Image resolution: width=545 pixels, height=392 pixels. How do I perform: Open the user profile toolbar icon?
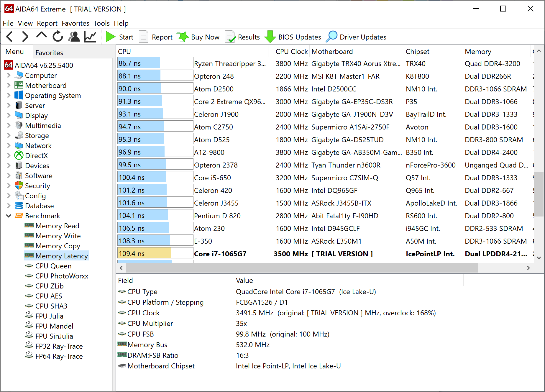pos(74,37)
